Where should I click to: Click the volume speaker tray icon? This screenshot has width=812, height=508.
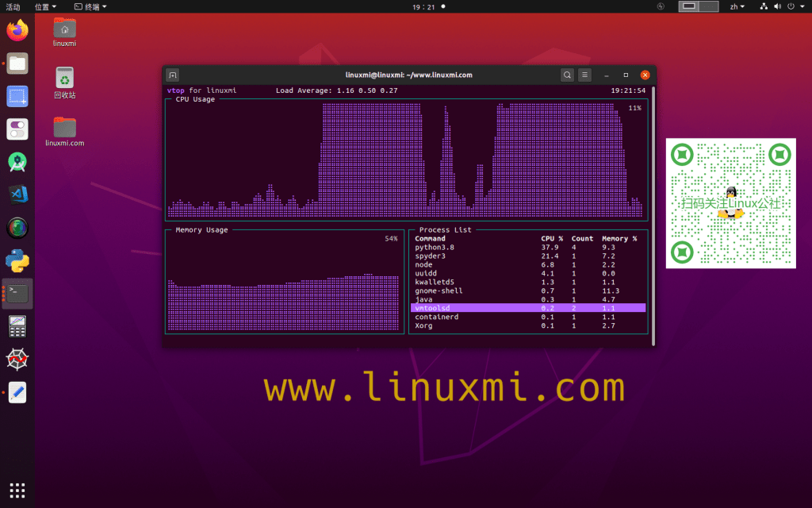tap(777, 6)
